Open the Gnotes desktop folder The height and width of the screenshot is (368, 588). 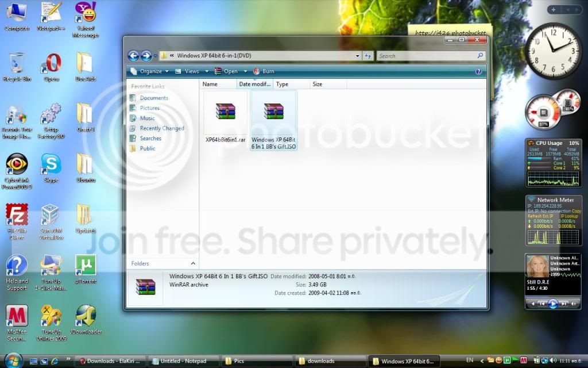coord(86,118)
